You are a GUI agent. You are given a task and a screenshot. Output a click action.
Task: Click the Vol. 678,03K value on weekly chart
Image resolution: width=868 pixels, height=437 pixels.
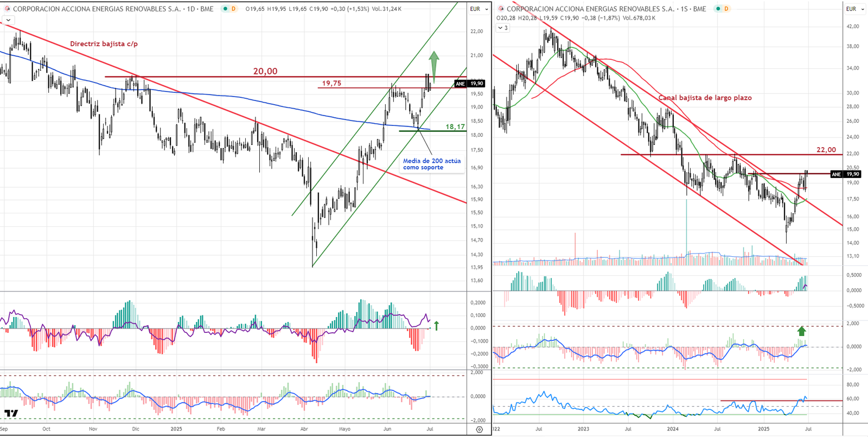pyautogui.click(x=639, y=18)
